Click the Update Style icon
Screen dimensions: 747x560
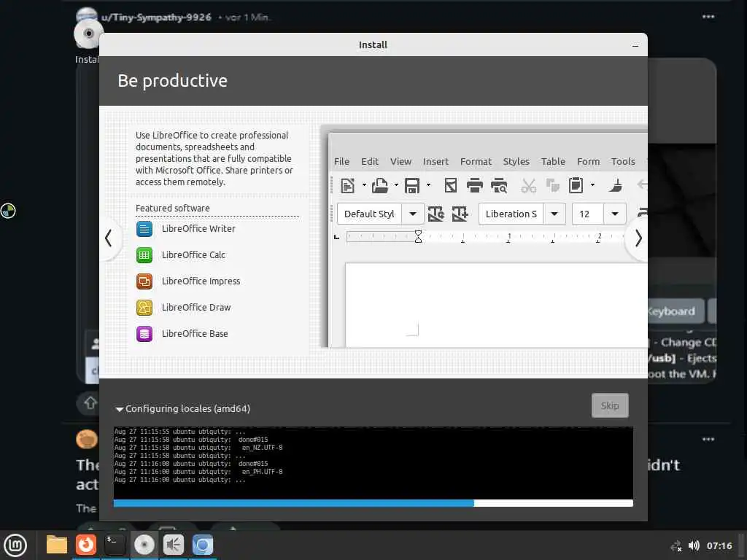click(436, 214)
